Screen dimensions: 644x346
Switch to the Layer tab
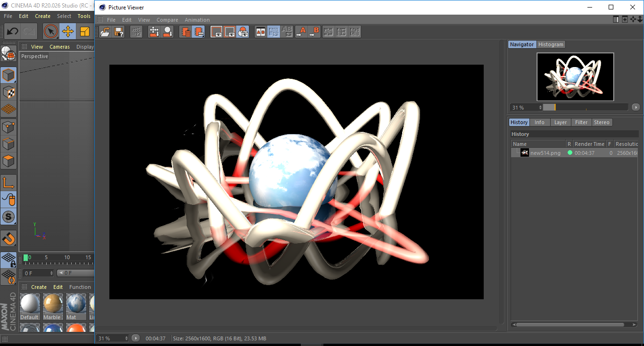pos(561,122)
